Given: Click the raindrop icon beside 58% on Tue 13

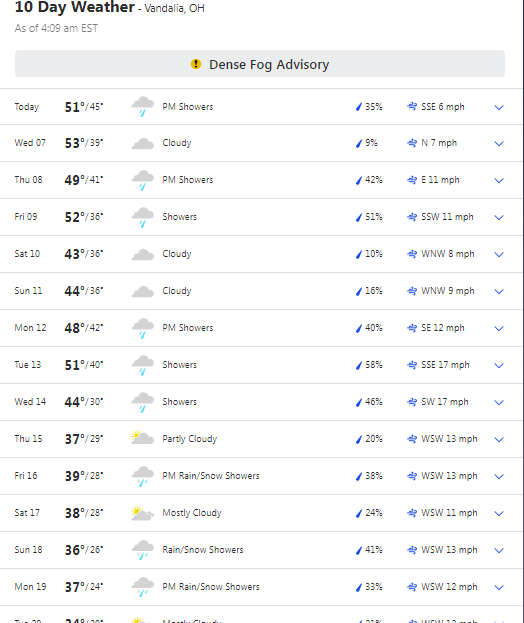Looking at the screenshot, I should 359,365.
